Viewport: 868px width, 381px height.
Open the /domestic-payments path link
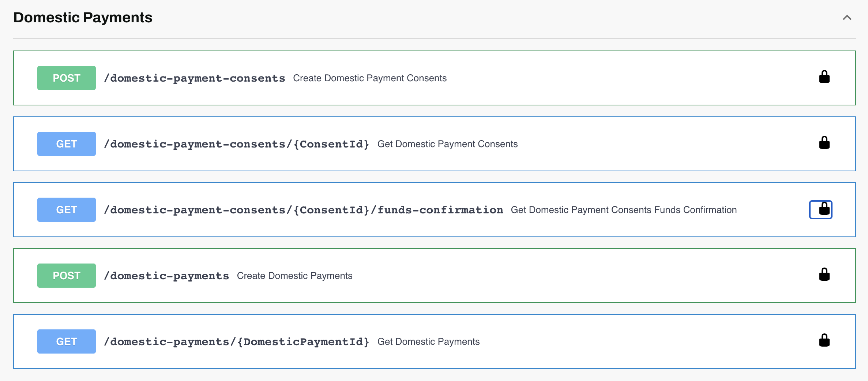(166, 276)
